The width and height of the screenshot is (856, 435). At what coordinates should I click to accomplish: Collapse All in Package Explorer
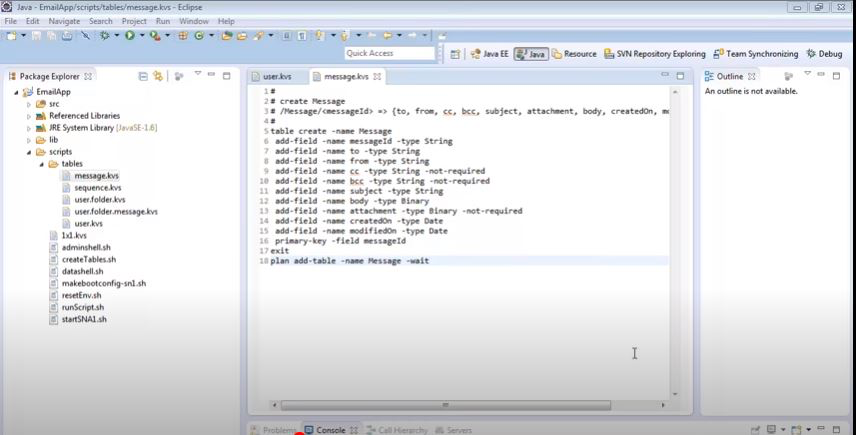point(143,76)
